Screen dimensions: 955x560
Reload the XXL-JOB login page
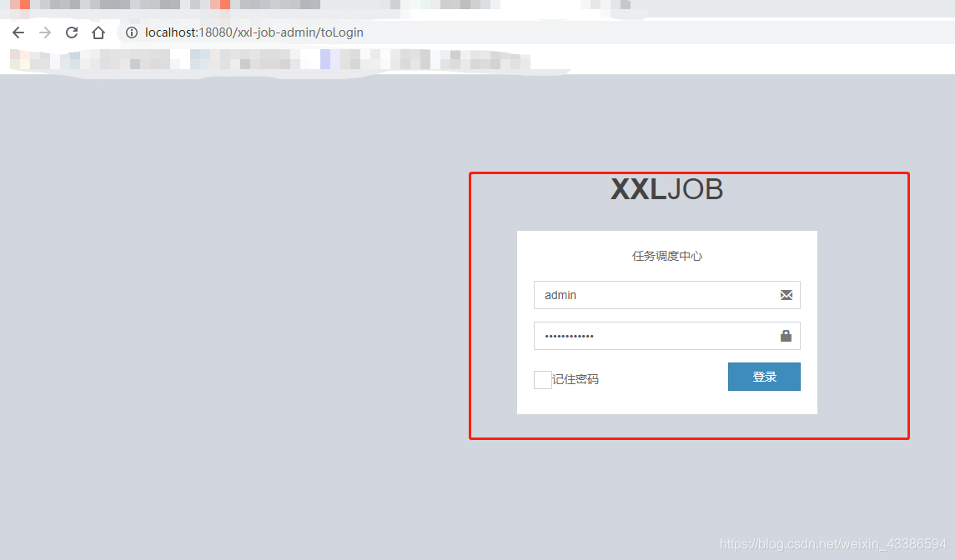click(72, 32)
